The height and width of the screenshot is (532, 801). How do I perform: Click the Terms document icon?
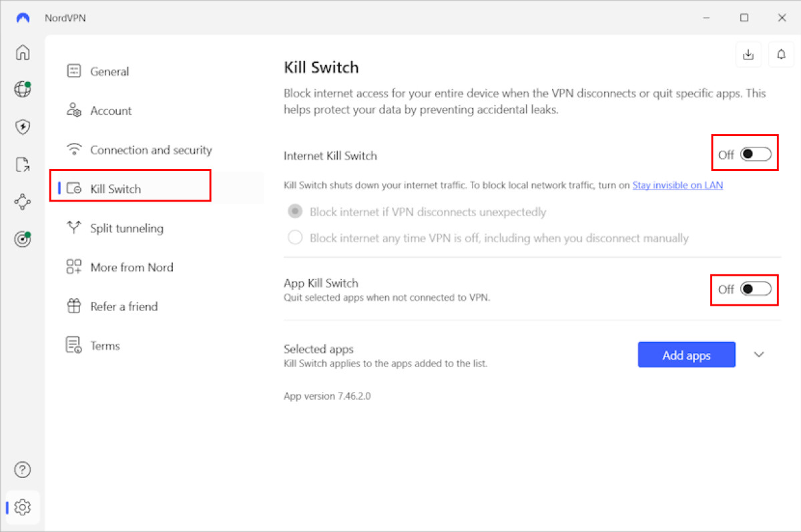click(x=74, y=345)
